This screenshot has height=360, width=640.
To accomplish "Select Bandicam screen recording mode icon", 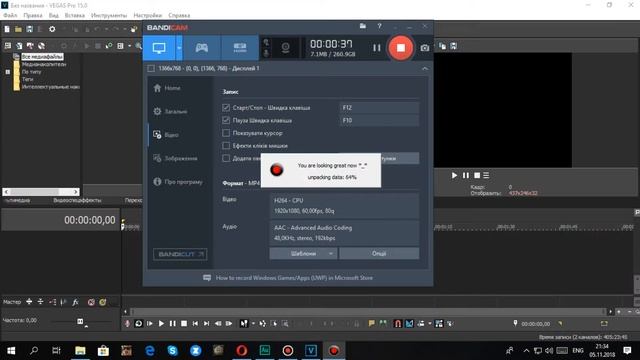I will point(159,48).
